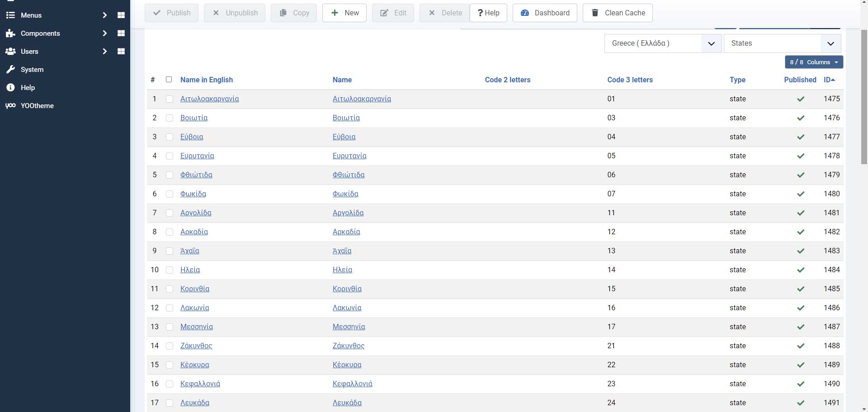The image size is (868, 412).
Task: Open the Menus dashboard grid icon
Action: [121, 15]
